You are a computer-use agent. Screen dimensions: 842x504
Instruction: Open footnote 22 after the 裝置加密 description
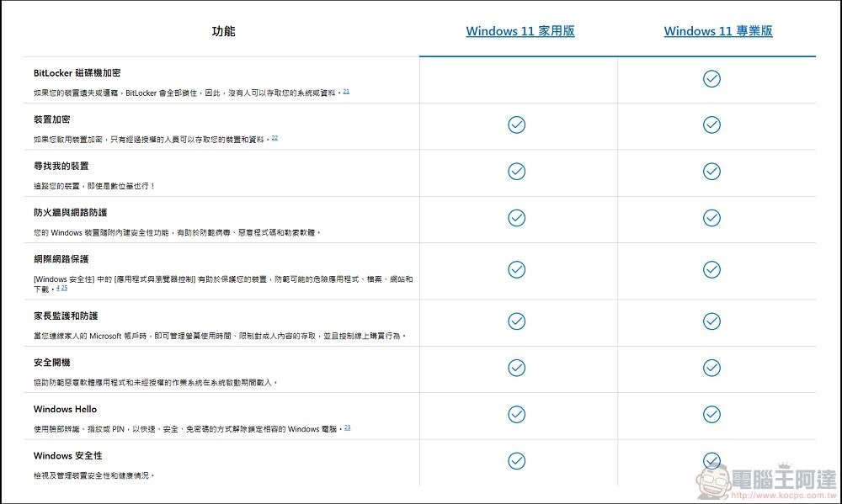274,137
